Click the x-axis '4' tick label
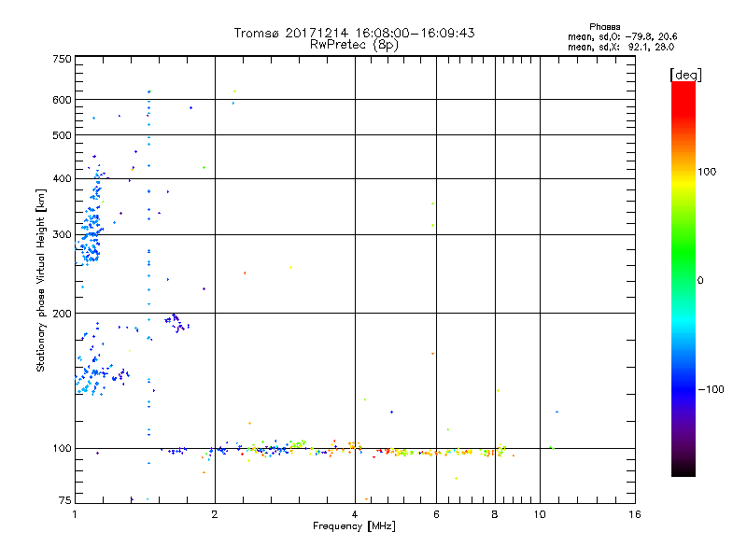The width and height of the screenshot is (747, 560). [x=355, y=514]
